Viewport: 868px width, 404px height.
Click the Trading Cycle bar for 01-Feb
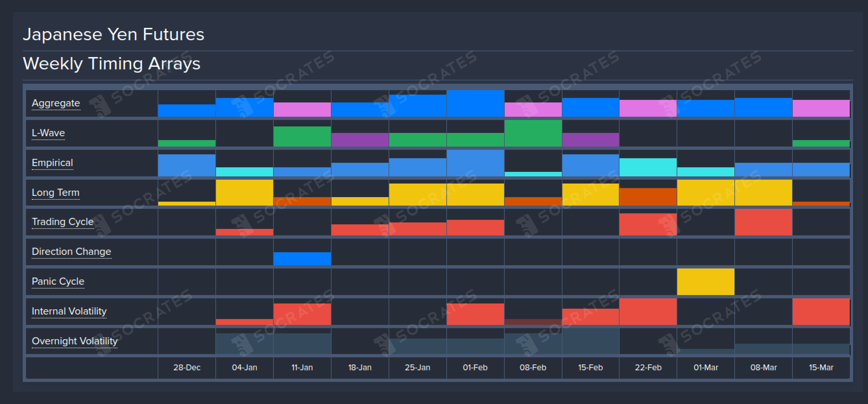coord(475,227)
